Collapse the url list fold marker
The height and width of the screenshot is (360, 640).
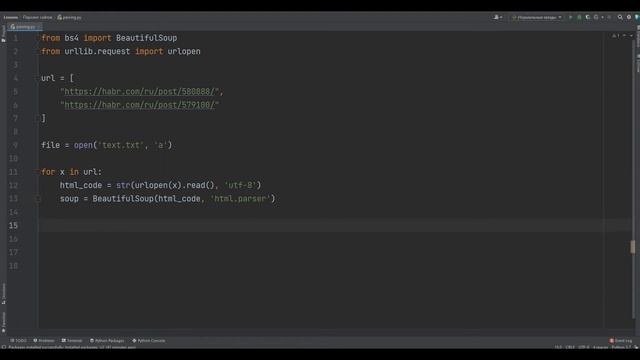pos(38,78)
